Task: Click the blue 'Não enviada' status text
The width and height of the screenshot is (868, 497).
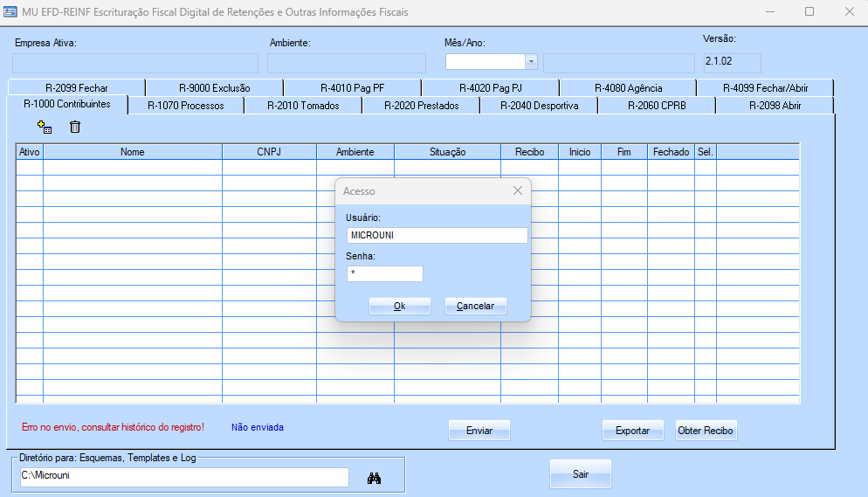Action: 258,427
